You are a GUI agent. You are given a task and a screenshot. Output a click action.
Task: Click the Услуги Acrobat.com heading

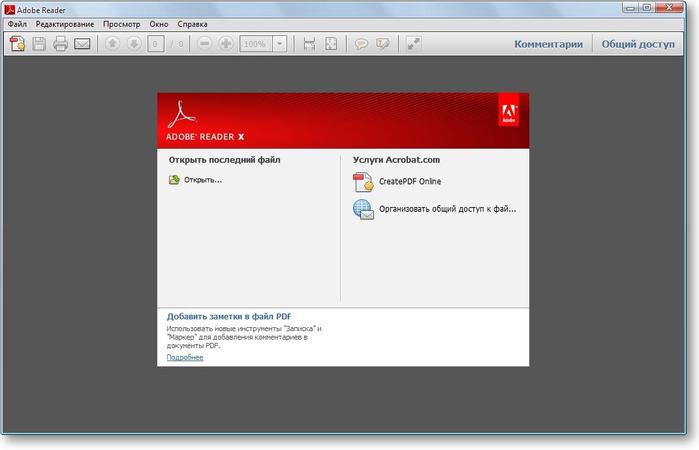click(x=396, y=160)
